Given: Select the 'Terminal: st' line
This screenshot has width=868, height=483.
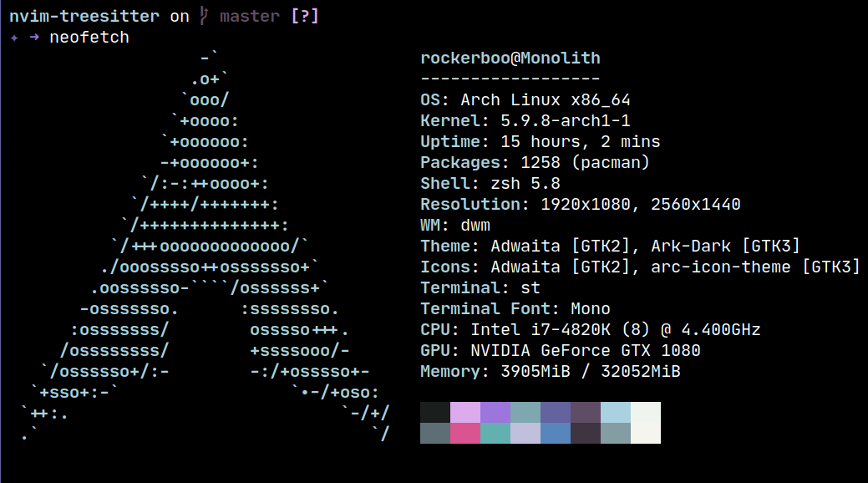Looking at the screenshot, I should tap(480, 288).
